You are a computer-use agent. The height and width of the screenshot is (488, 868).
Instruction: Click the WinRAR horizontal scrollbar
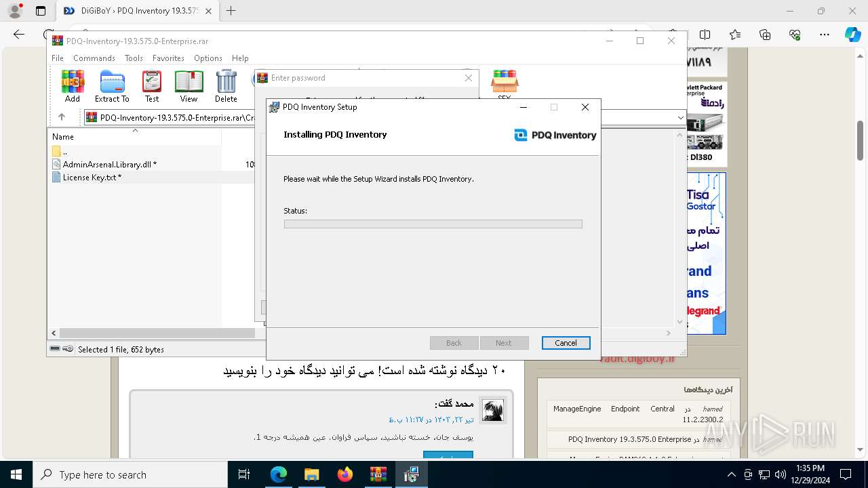pos(157,333)
